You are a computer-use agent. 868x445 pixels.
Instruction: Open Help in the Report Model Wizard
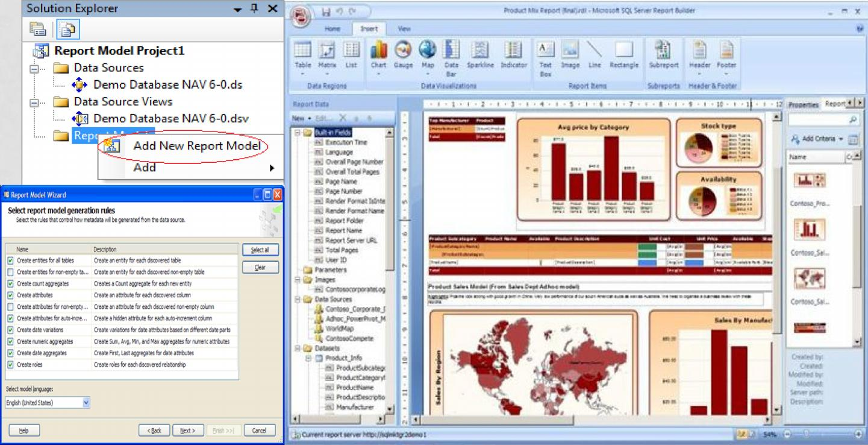[24, 431]
